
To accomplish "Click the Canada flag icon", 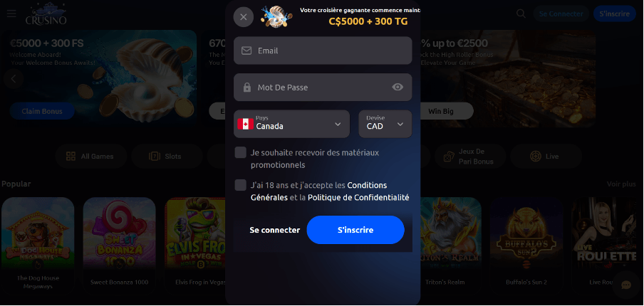I will click(246, 124).
